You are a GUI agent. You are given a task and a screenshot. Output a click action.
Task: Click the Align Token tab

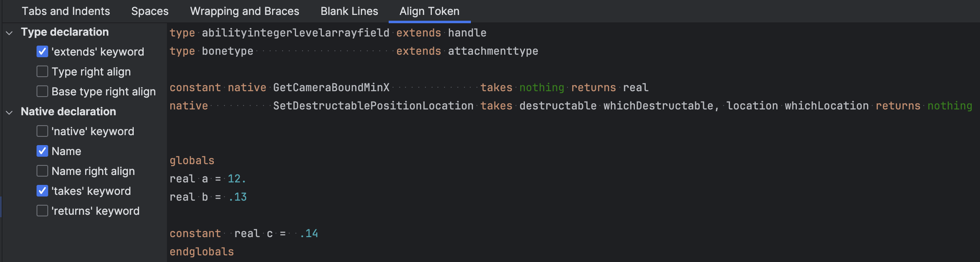(429, 11)
